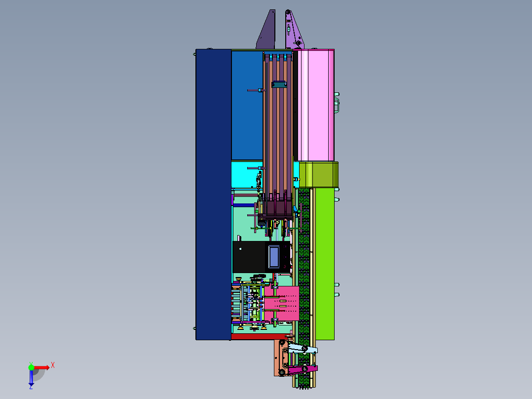Select the dark purple triangular bracket on top
The height and width of the screenshot is (399, 532).
[x=266, y=31]
